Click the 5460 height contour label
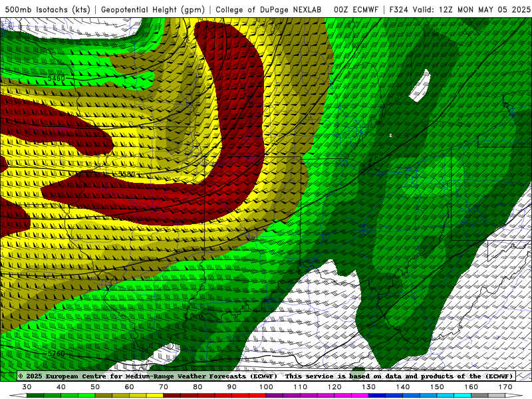 56,78
